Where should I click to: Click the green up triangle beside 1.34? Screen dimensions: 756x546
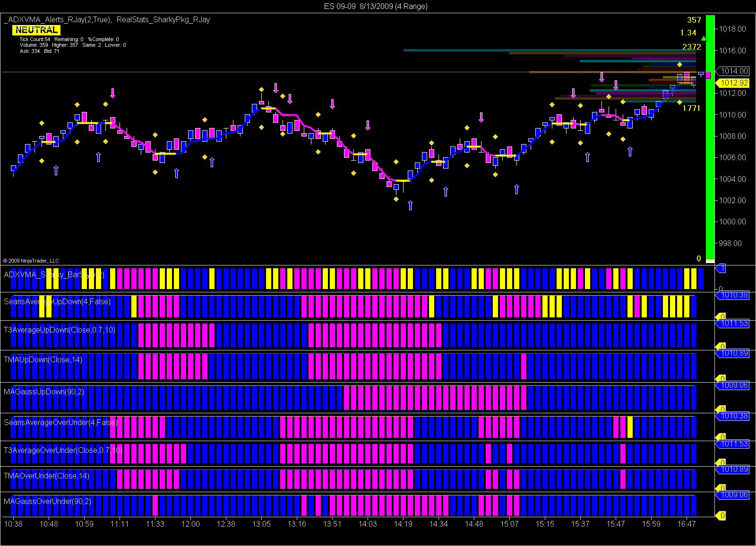pyautogui.click(x=704, y=38)
